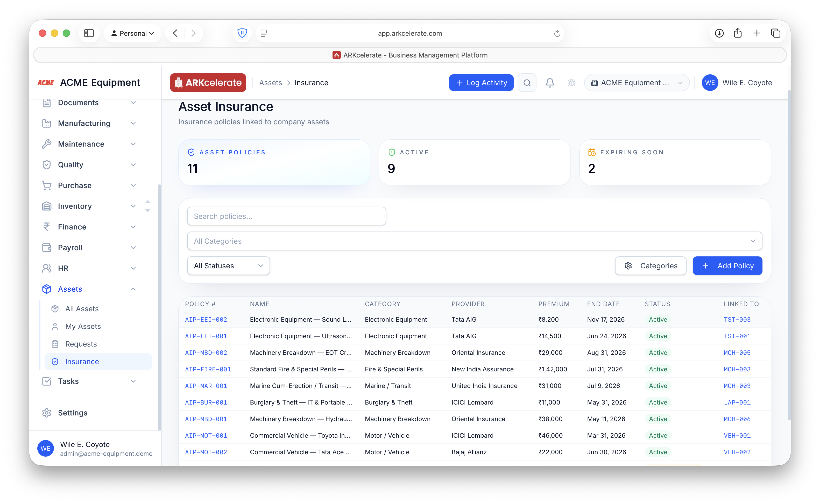
Task: Reload the page using the refresh icon
Action: tap(557, 33)
